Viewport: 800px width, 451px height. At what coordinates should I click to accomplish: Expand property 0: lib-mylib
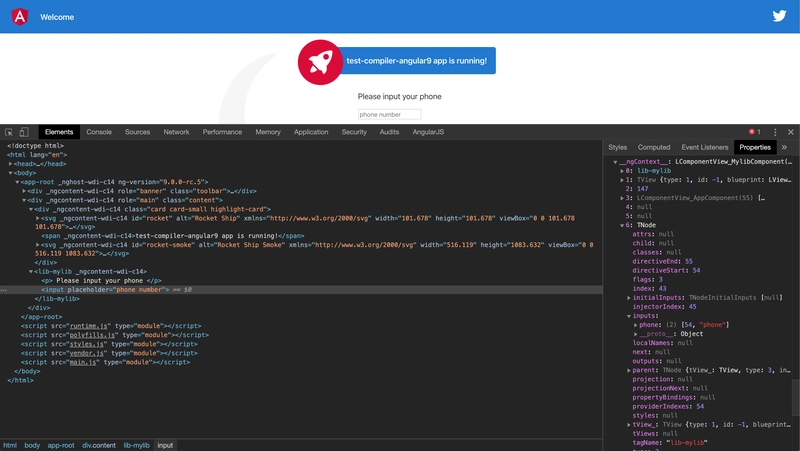622,171
